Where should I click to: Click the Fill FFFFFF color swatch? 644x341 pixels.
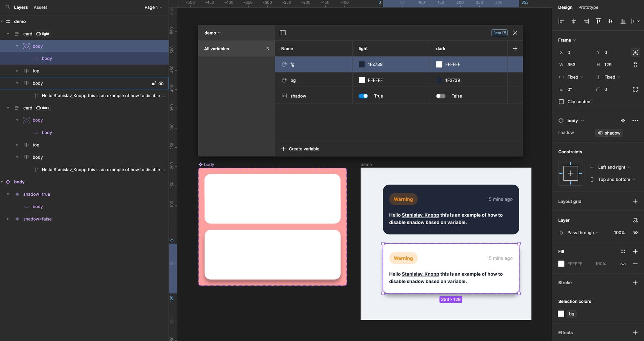pyautogui.click(x=561, y=264)
